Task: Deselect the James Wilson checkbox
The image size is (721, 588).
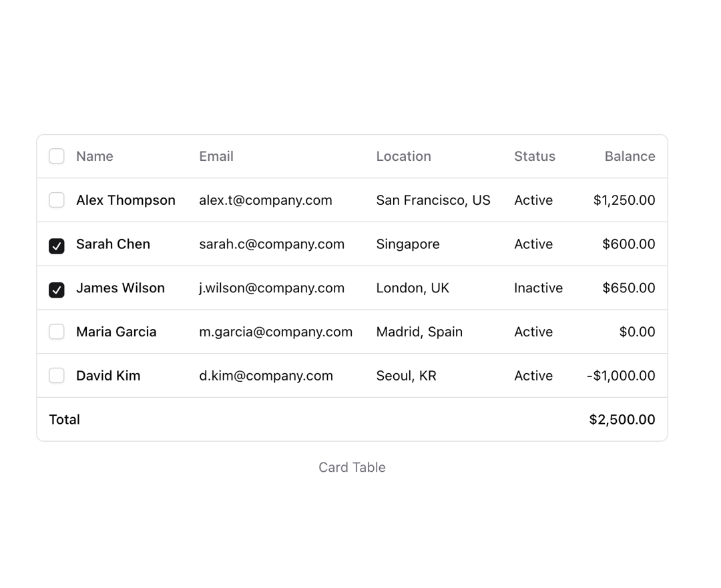Action: point(57,290)
